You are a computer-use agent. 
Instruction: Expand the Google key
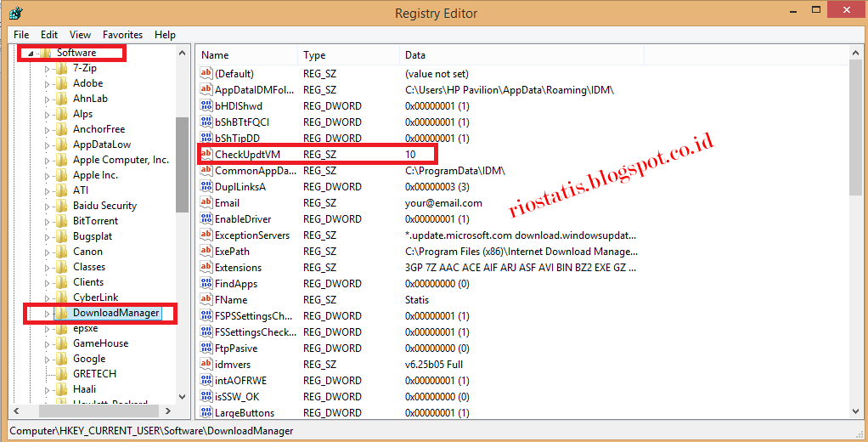(47, 360)
